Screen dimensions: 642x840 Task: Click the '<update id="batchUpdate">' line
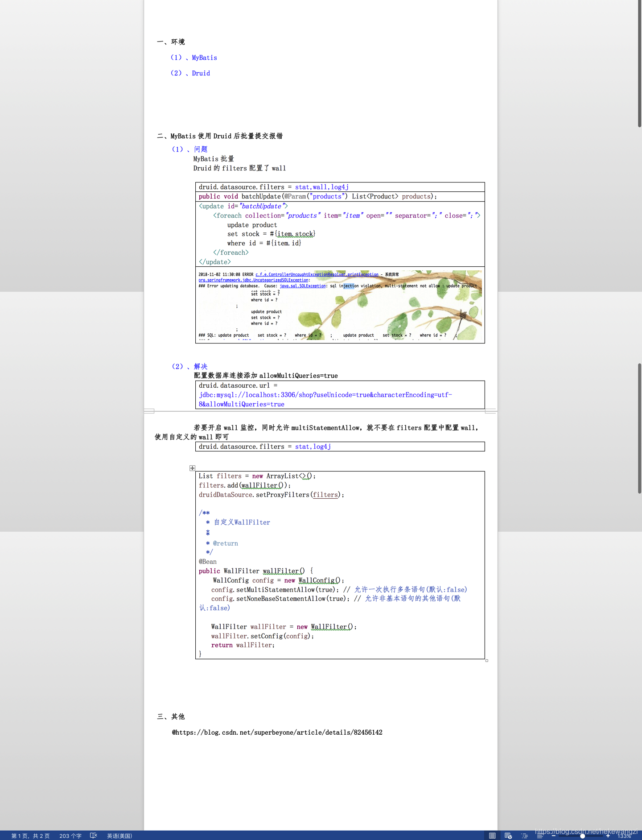243,206
